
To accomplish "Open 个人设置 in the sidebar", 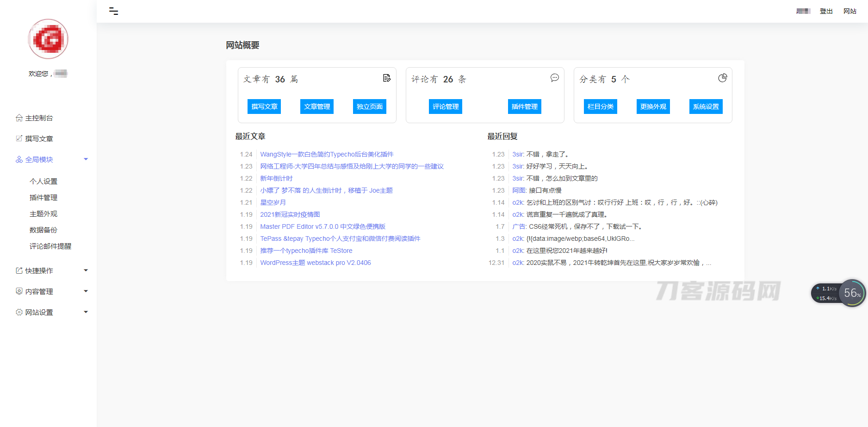I will click(x=43, y=181).
